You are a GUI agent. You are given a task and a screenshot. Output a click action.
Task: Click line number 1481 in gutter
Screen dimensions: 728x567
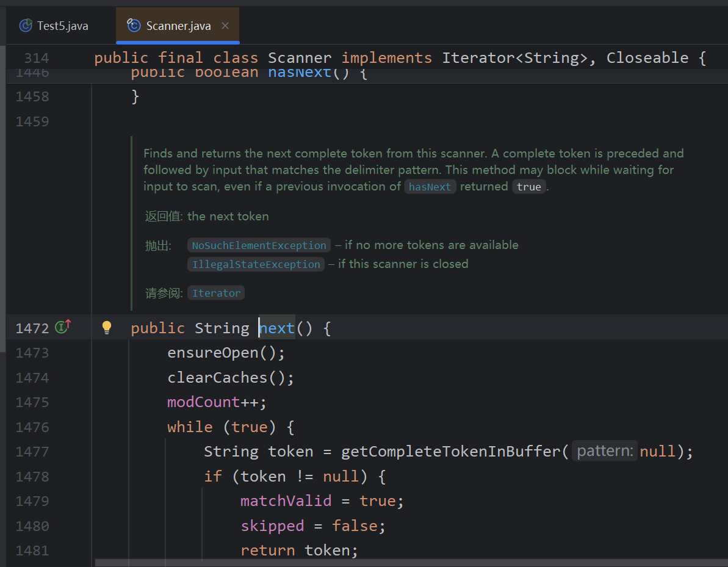coord(32,551)
